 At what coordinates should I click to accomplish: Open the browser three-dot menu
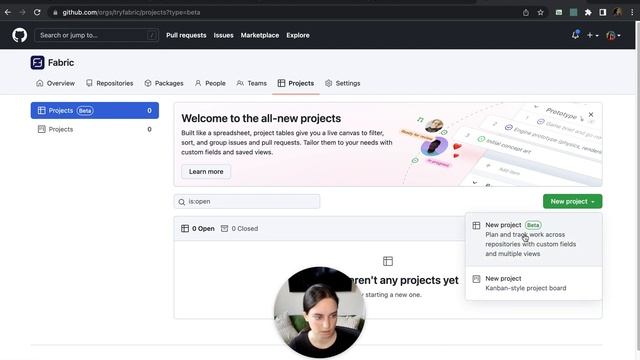632,12
